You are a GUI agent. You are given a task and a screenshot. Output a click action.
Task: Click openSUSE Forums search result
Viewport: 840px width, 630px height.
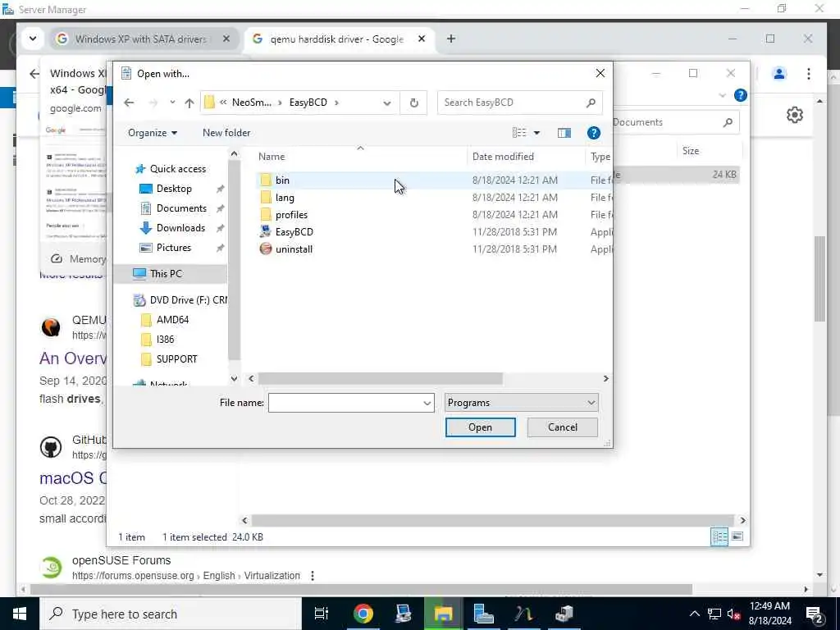point(121,560)
